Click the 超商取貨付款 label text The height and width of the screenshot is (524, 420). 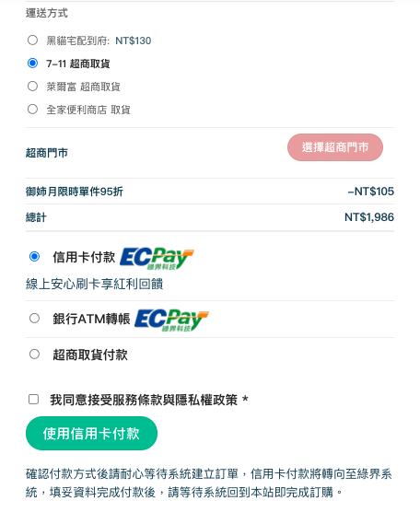click(x=90, y=355)
